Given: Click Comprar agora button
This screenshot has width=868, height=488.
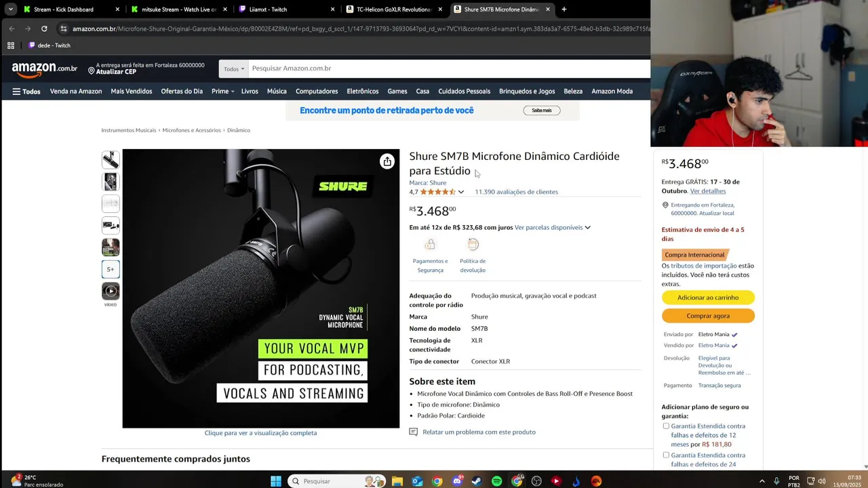Looking at the screenshot, I should pyautogui.click(x=708, y=316).
